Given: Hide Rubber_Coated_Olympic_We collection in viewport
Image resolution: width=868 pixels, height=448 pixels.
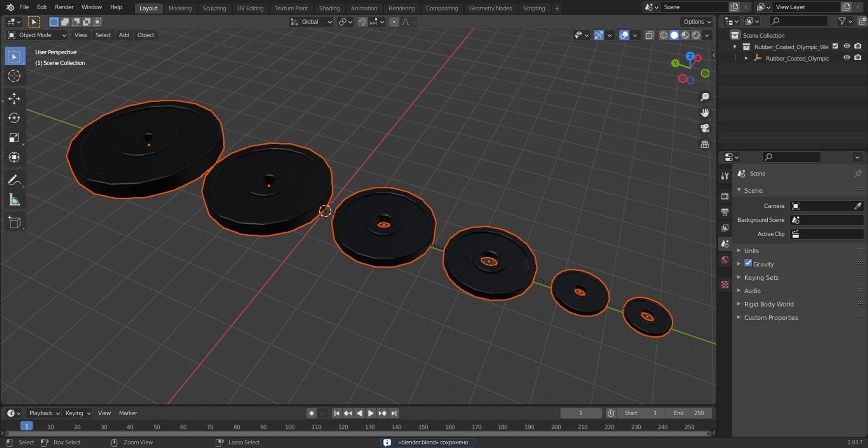Looking at the screenshot, I should pos(847,47).
